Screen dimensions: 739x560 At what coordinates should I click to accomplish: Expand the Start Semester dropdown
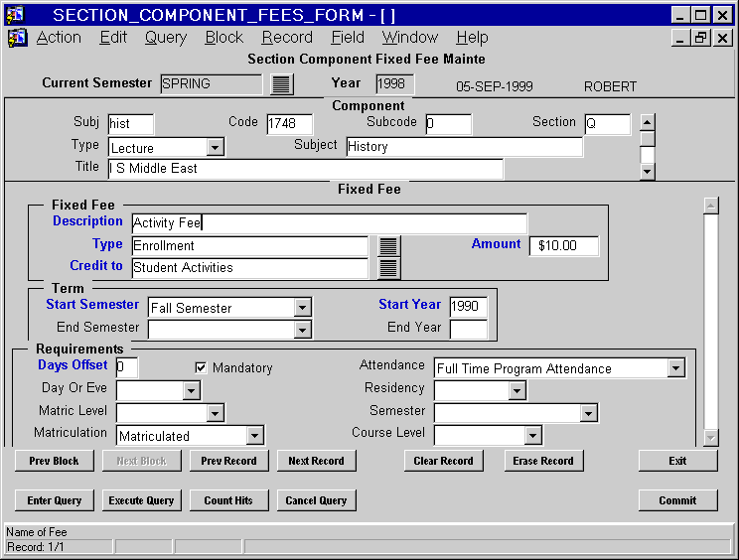coord(302,308)
